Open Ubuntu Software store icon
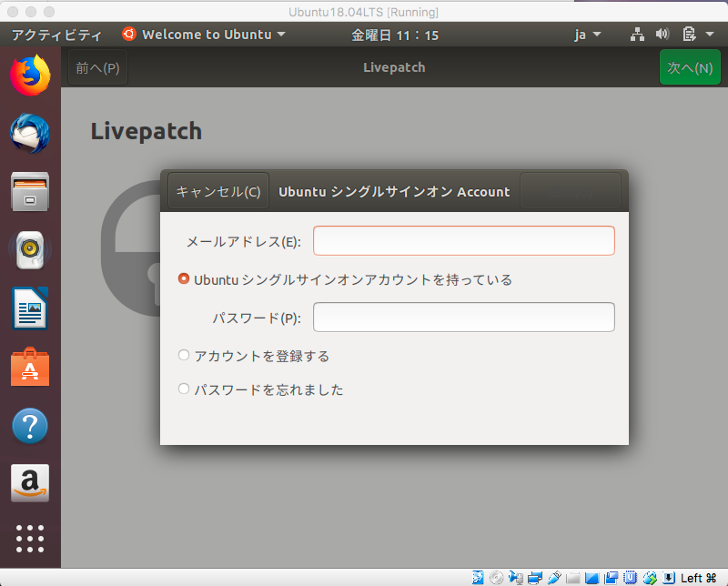 pyautogui.click(x=30, y=367)
